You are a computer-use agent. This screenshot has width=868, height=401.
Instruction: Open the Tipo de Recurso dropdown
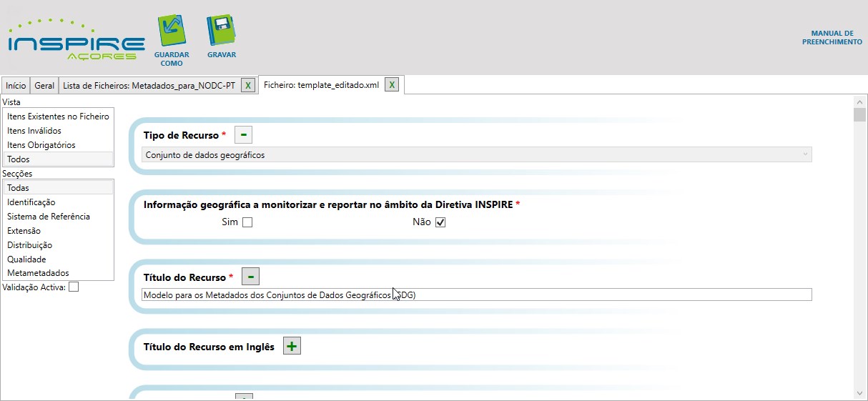click(476, 154)
